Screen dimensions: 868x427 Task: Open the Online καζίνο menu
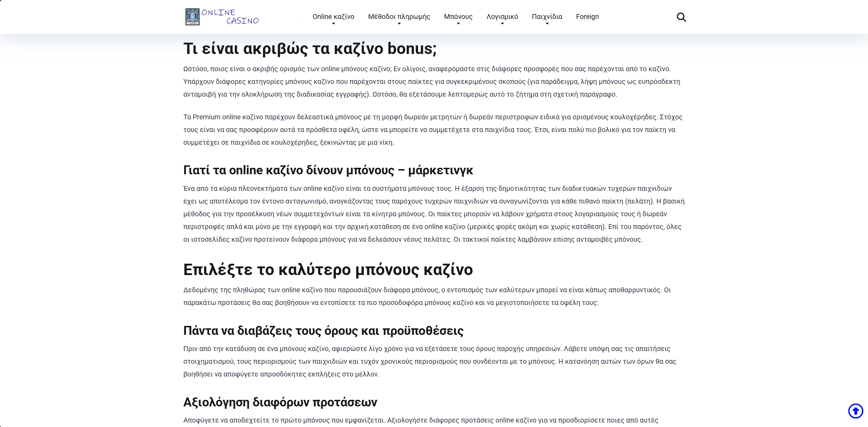click(x=333, y=17)
